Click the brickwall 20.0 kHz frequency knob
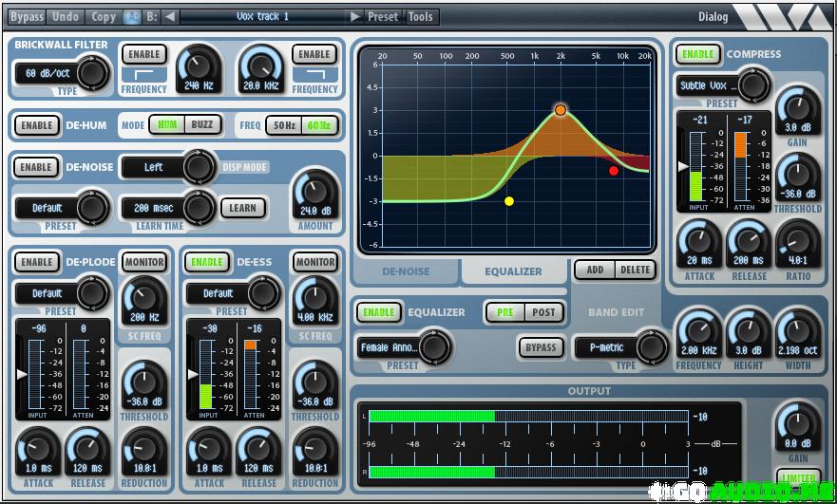This screenshot has height=504, width=837. tap(261, 65)
